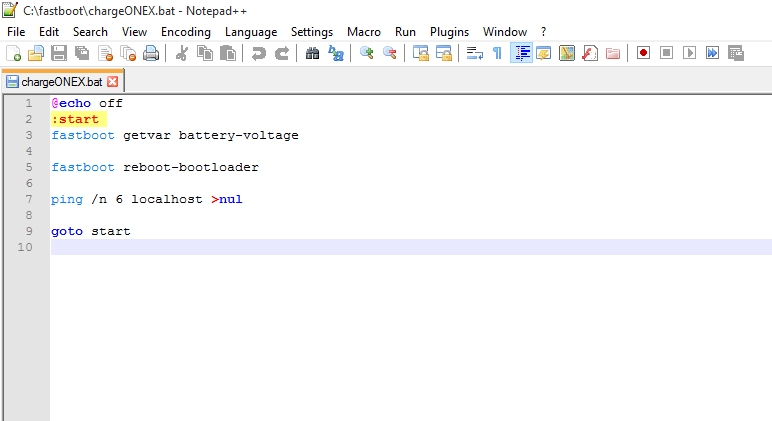
Task: Click the ':start' label on line 2
Action: coord(75,119)
